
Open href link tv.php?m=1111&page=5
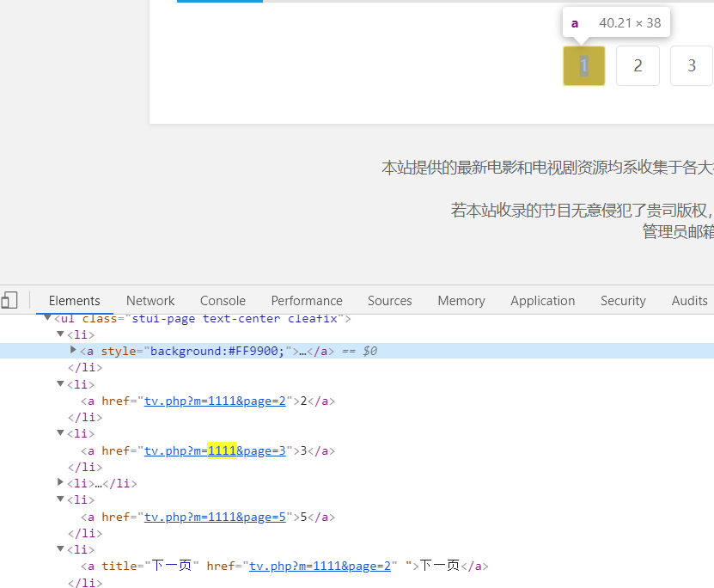[215, 517]
